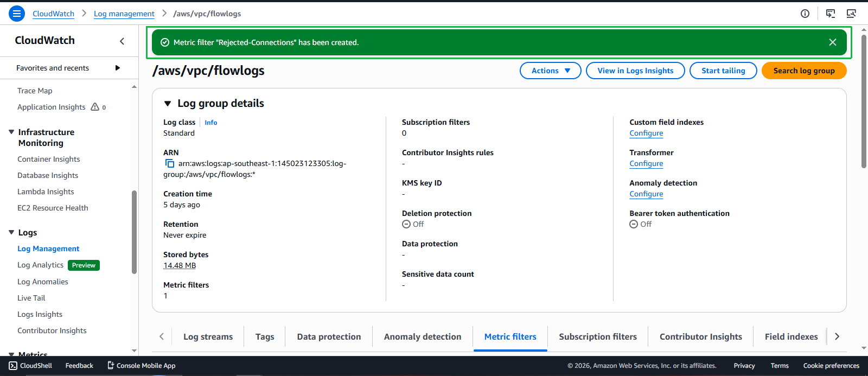The width and height of the screenshot is (868, 376).
Task: Open the info panel icon in the top bar
Action: click(x=805, y=14)
